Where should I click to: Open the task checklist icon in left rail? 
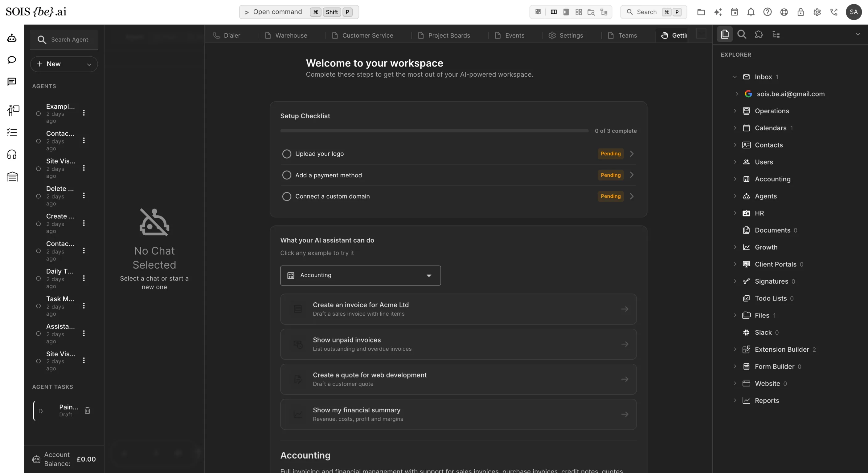(x=12, y=132)
